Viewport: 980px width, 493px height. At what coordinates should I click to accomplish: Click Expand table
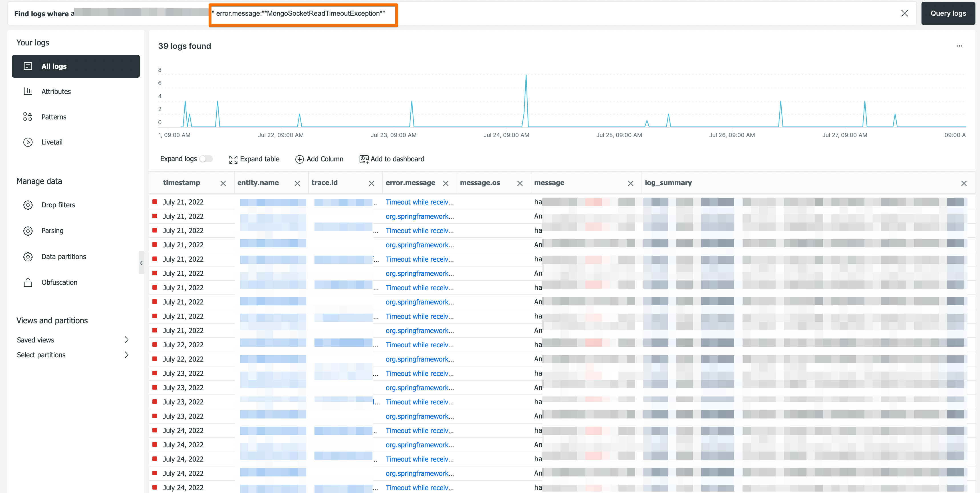point(254,159)
